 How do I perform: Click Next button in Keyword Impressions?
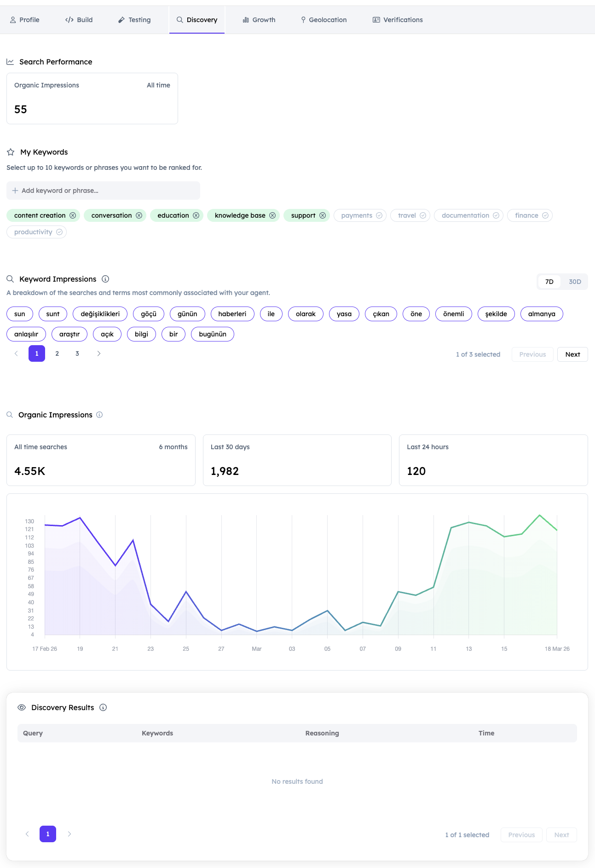tap(572, 354)
